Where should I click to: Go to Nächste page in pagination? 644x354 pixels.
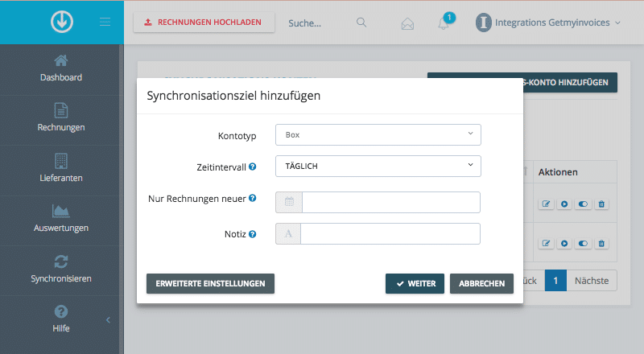point(592,281)
